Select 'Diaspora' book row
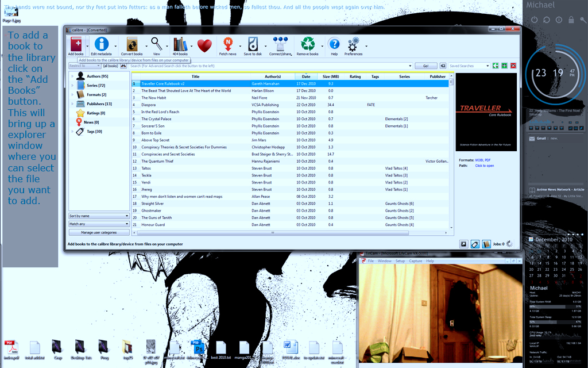Screen dimensions: 588x368 coord(290,105)
